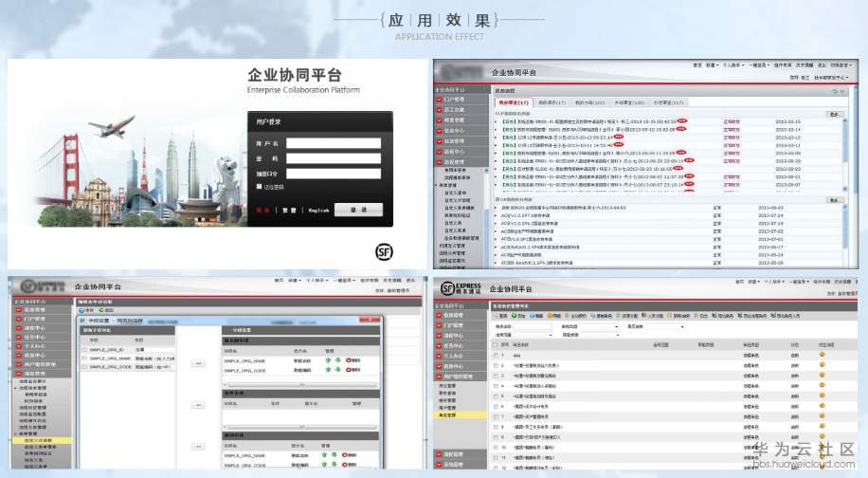Open the department dropdown beside user name in to-do screen
This screenshot has height=478, width=868.
point(831,78)
